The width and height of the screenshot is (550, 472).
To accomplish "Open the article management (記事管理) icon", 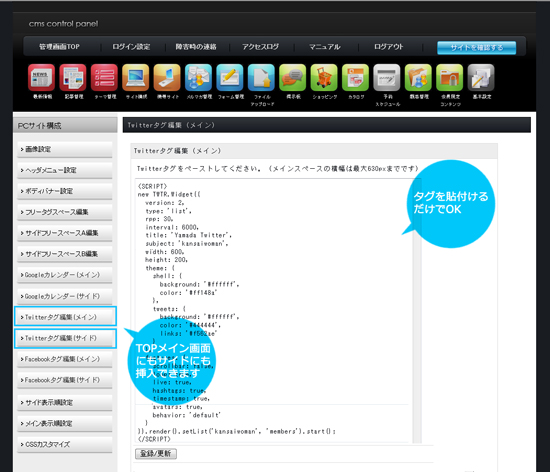I will tap(73, 77).
